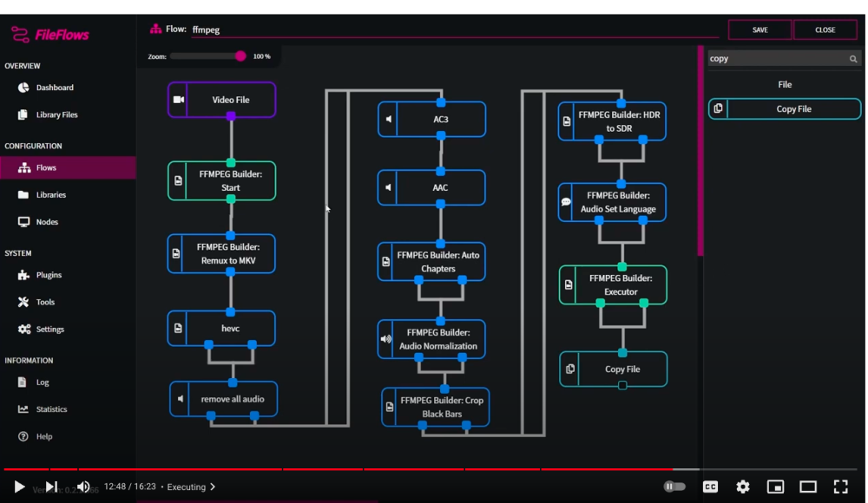Click the Copy File list item icon

[x=718, y=109]
